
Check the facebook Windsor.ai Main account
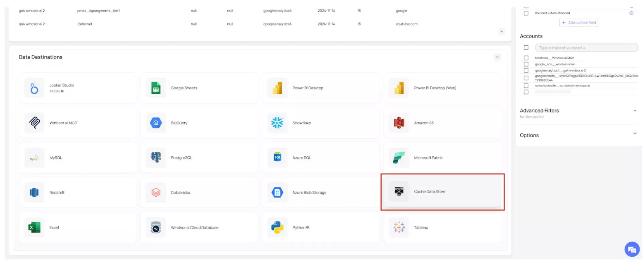point(526,58)
